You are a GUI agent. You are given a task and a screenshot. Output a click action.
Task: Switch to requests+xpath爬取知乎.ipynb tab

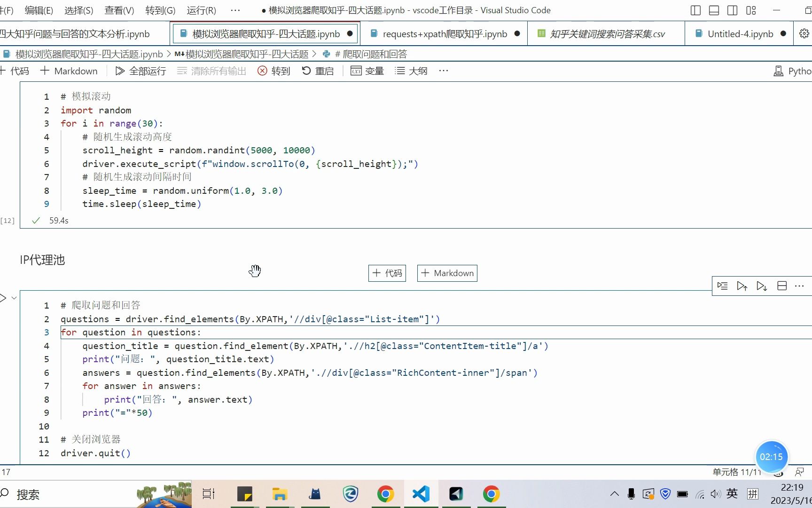[445, 34]
